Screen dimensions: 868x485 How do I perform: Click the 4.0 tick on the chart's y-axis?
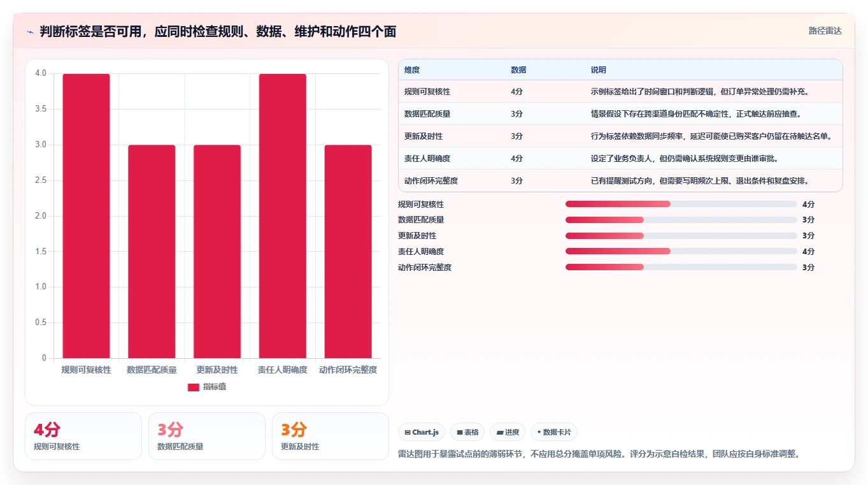pyautogui.click(x=41, y=73)
